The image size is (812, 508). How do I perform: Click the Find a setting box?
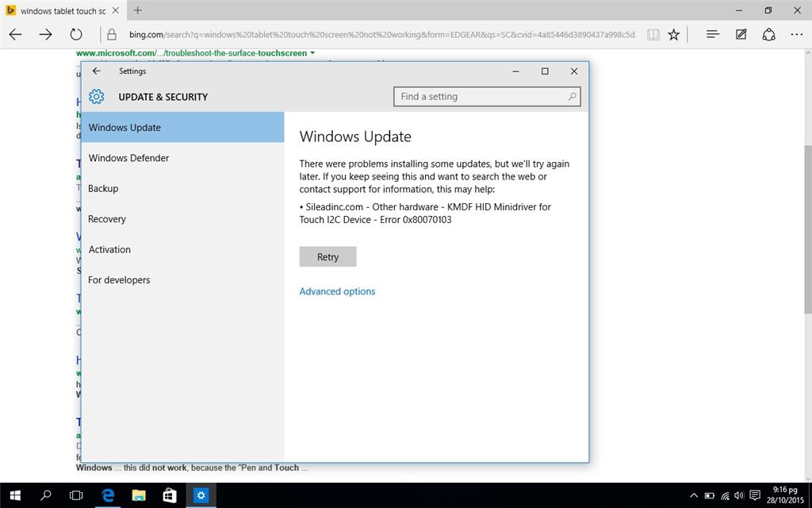point(487,96)
